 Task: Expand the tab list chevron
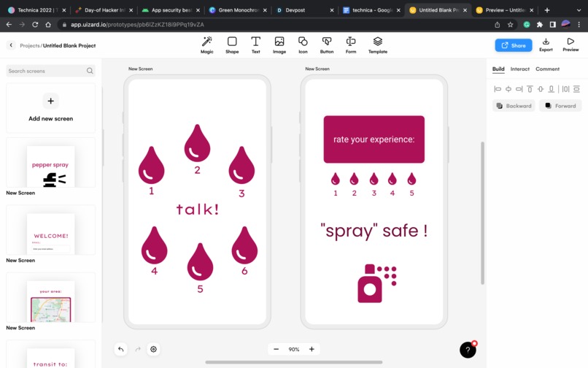point(579,10)
